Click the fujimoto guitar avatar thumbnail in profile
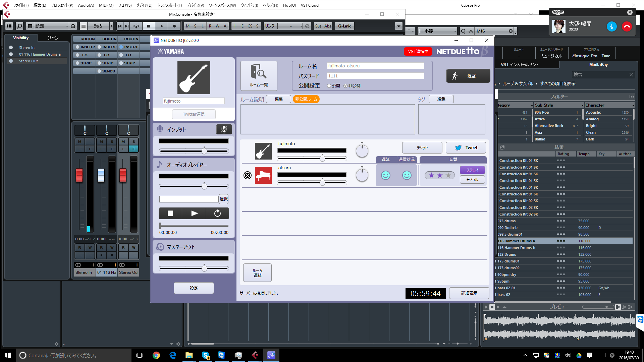This screenshot has width=644, height=362. 194,78
